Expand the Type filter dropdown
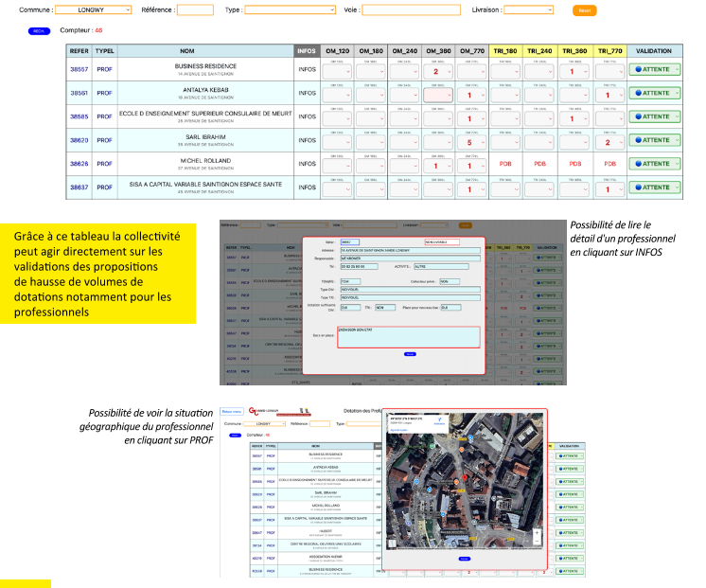 click(x=289, y=10)
